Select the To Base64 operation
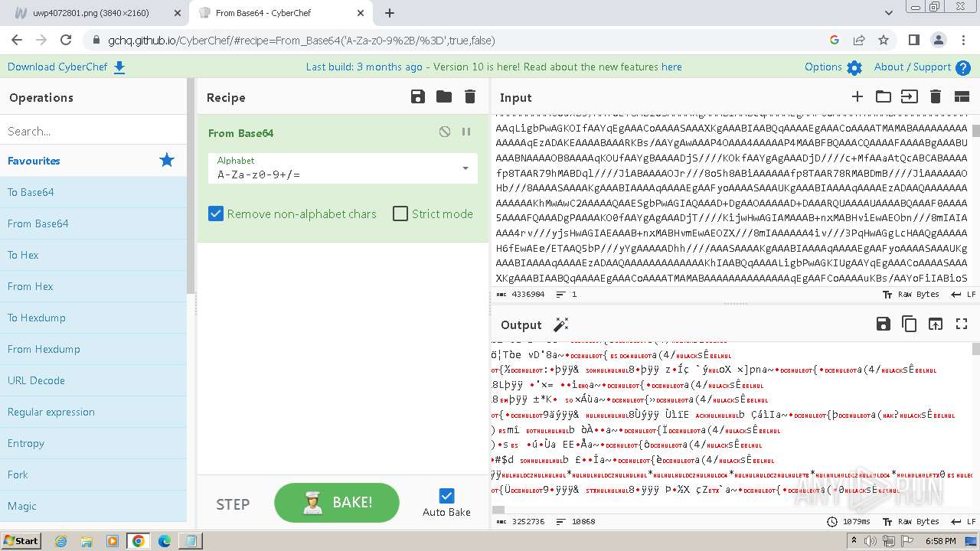This screenshot has width=980, height=551. [x=93, y=192]
